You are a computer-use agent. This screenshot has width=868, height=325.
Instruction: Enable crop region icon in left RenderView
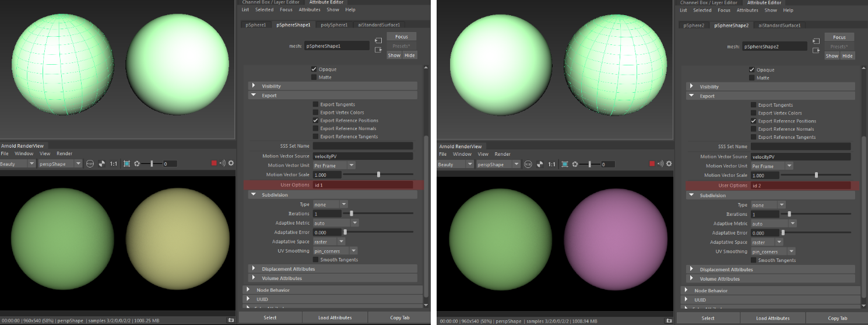(x=126, y=164)
